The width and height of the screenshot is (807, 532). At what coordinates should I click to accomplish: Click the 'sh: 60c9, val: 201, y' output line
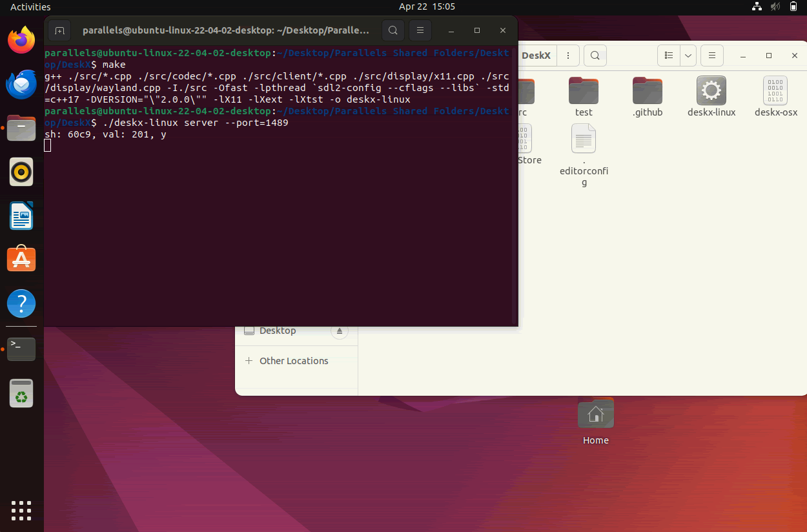[105, 135]
